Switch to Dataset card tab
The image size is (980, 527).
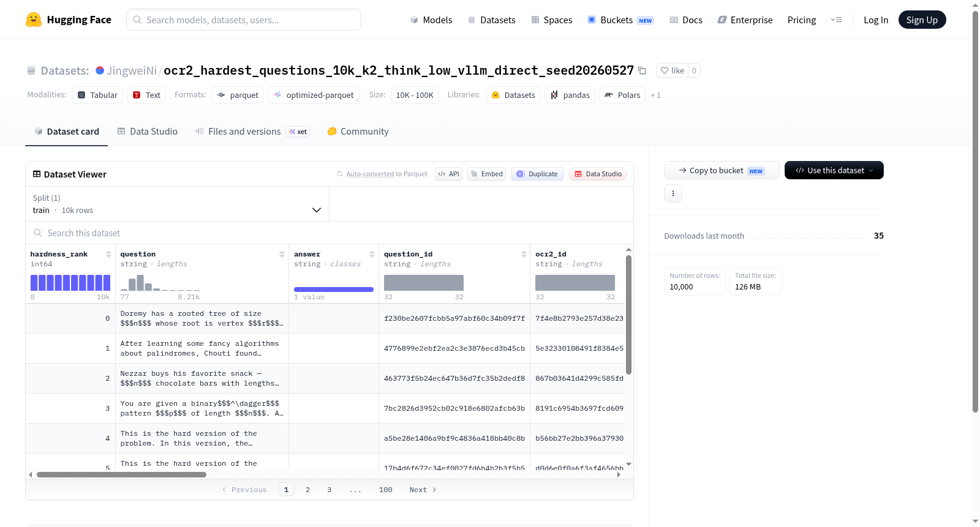coord(66,132)
